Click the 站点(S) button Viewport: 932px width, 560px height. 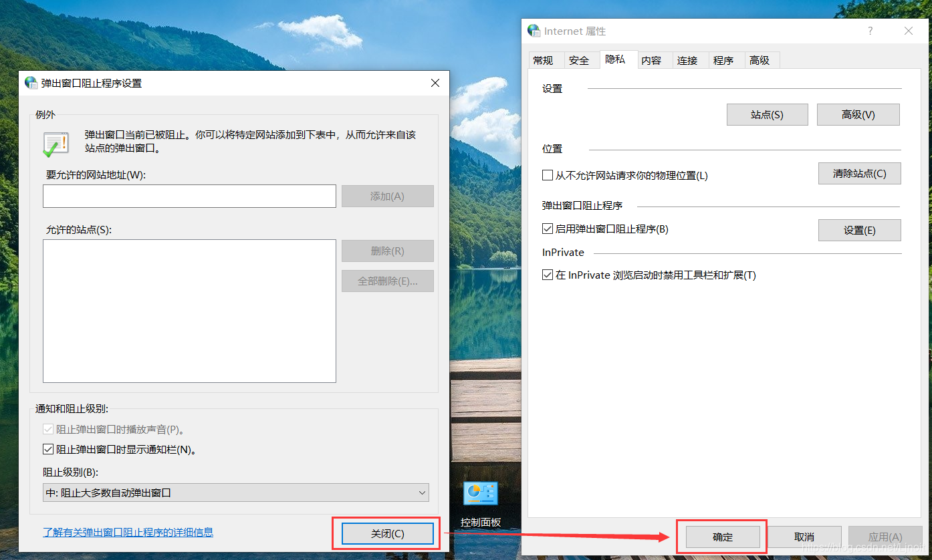pos(768,114)
